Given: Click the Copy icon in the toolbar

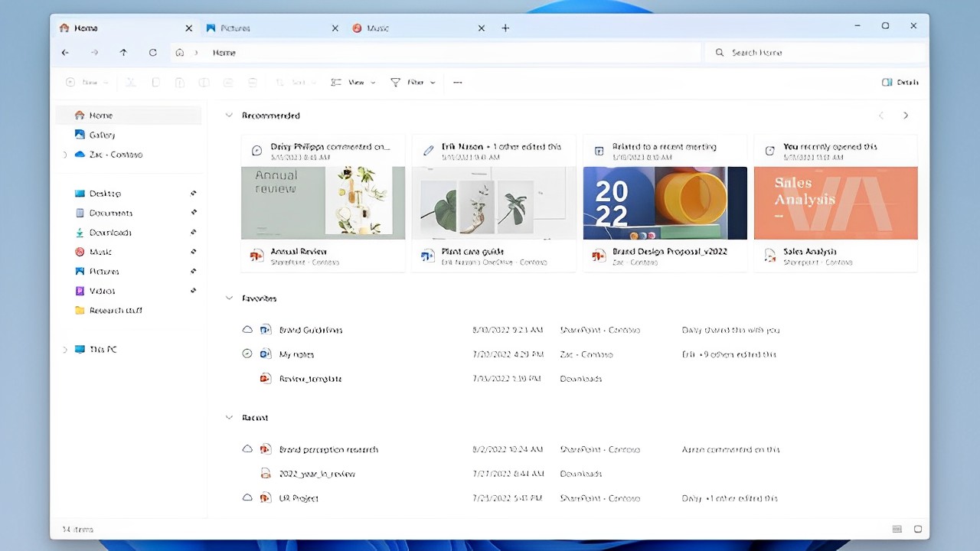Looking at the screenshot, I should coord(155,82).
